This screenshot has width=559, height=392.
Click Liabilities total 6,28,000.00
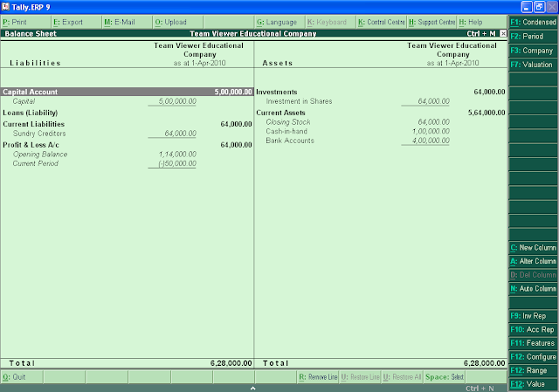tap(231, 363)
